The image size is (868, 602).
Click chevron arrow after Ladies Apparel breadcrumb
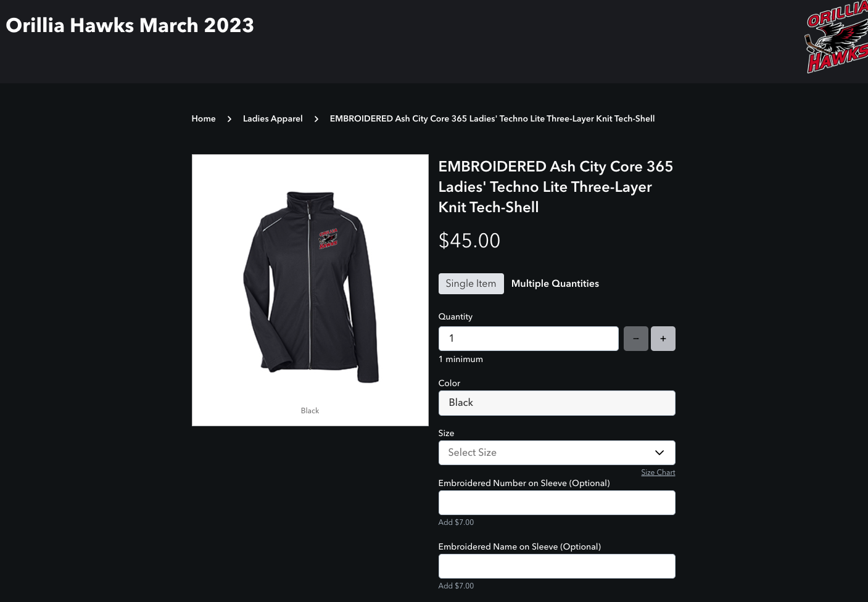[316, 119]
